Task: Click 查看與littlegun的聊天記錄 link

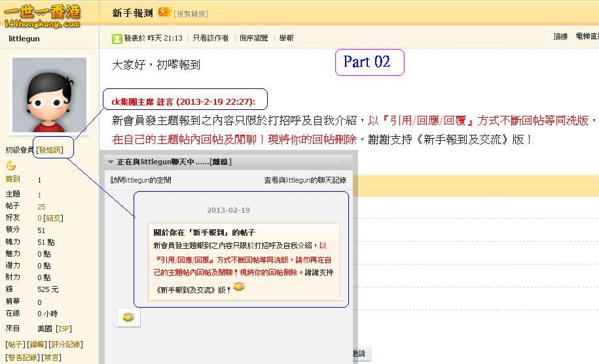Action: (305, 180)
